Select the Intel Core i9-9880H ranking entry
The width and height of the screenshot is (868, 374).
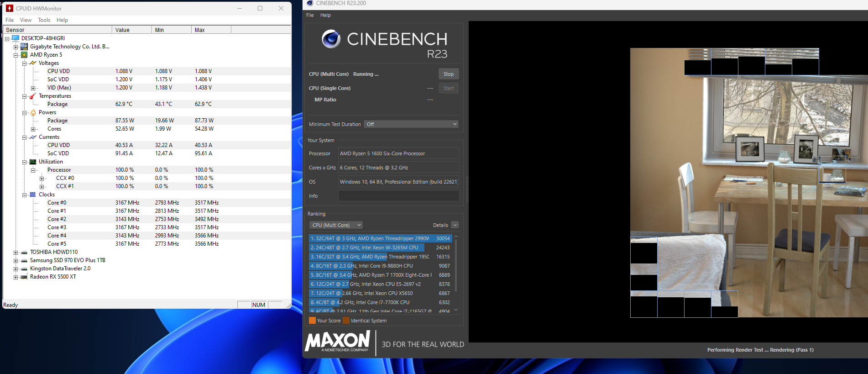coord(380,266)
